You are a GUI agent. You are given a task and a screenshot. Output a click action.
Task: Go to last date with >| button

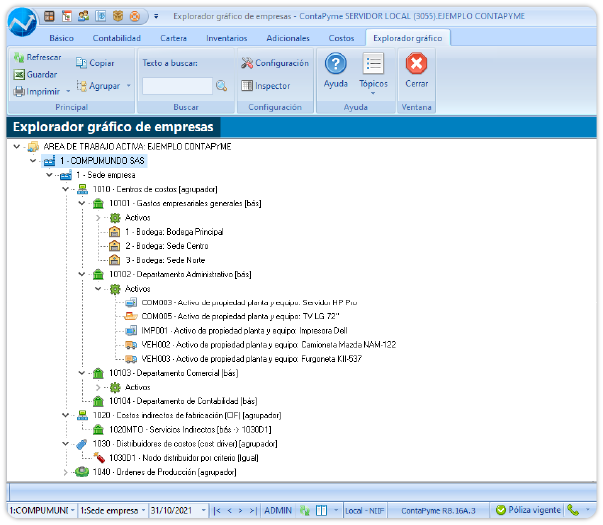click(x=253, y=511)
